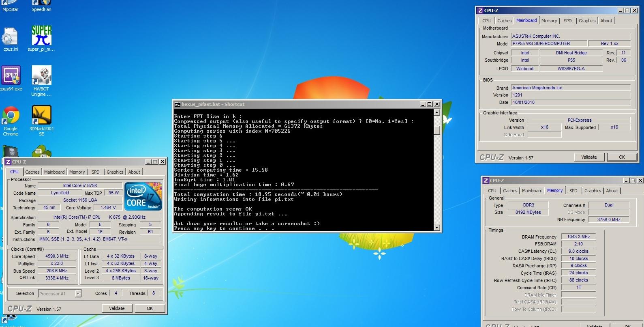
Task: Click the console scrollbar down arrow
Action: click(436, 228)
